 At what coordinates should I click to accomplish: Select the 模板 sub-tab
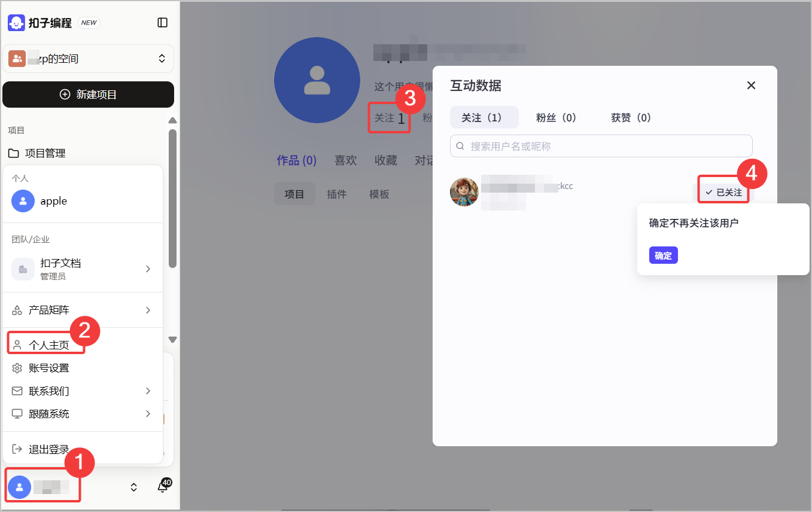pyautogui.click(x=379, y=194)
